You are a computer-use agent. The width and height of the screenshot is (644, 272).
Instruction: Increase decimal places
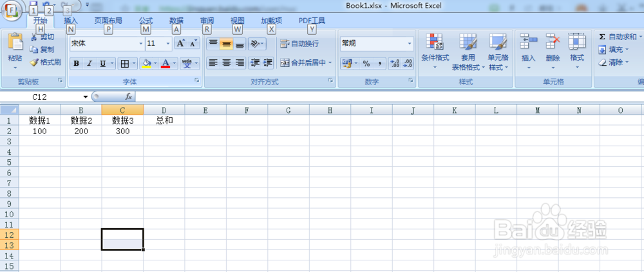395,63
